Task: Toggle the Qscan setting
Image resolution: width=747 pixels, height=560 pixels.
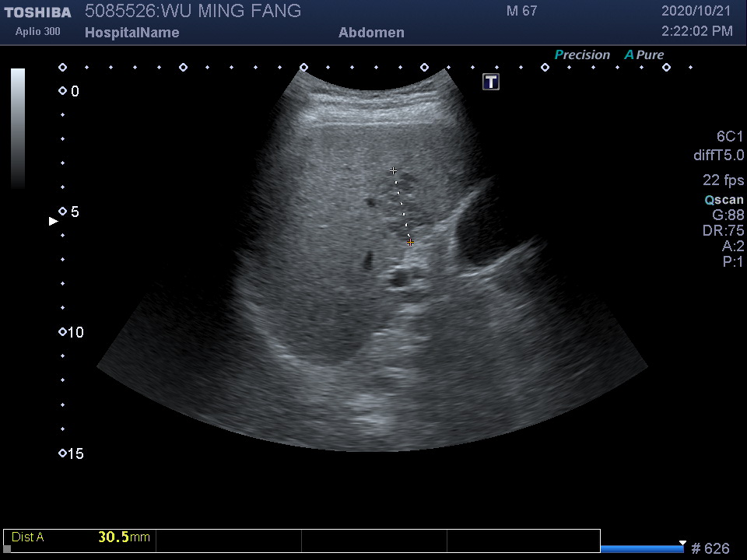Action: [x=724, y=200]
